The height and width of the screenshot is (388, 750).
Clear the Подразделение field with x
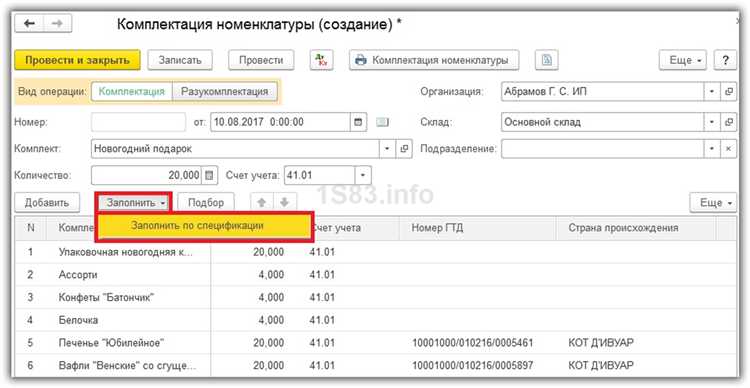728,149
